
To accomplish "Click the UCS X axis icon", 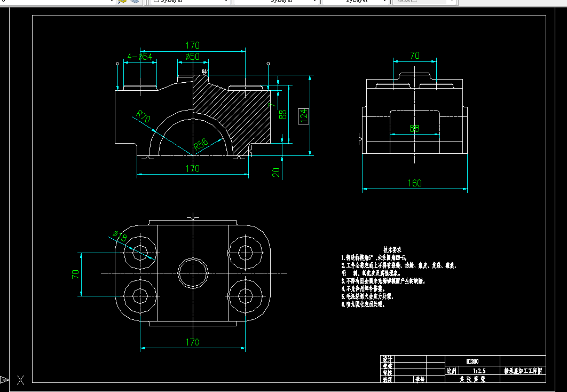I will coord(21,380).
